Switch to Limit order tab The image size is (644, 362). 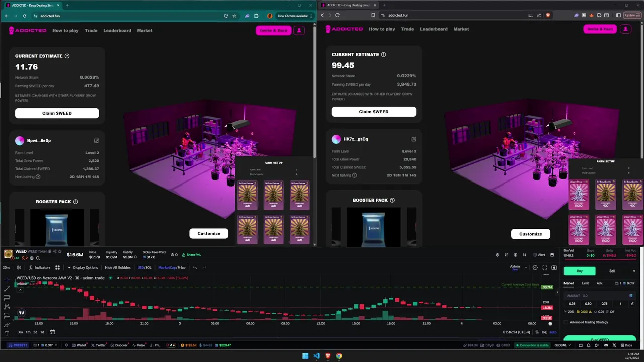(x=585, y=283)
